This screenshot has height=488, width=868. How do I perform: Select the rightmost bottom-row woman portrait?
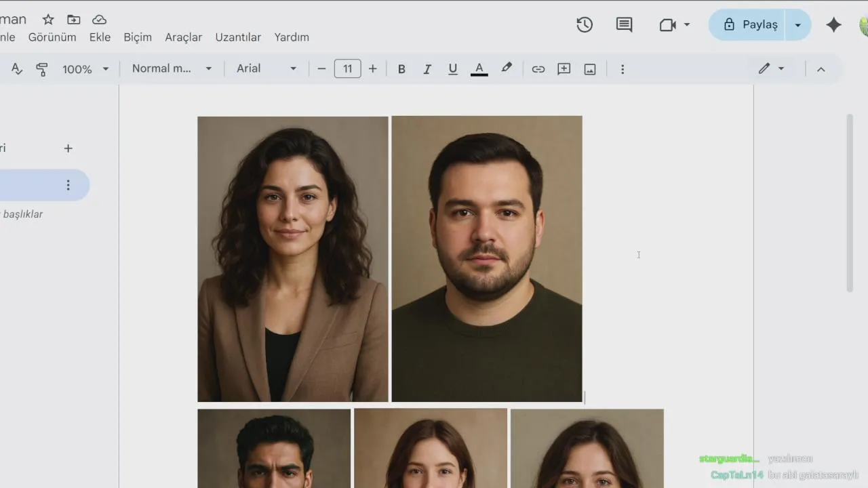(587, 448)
